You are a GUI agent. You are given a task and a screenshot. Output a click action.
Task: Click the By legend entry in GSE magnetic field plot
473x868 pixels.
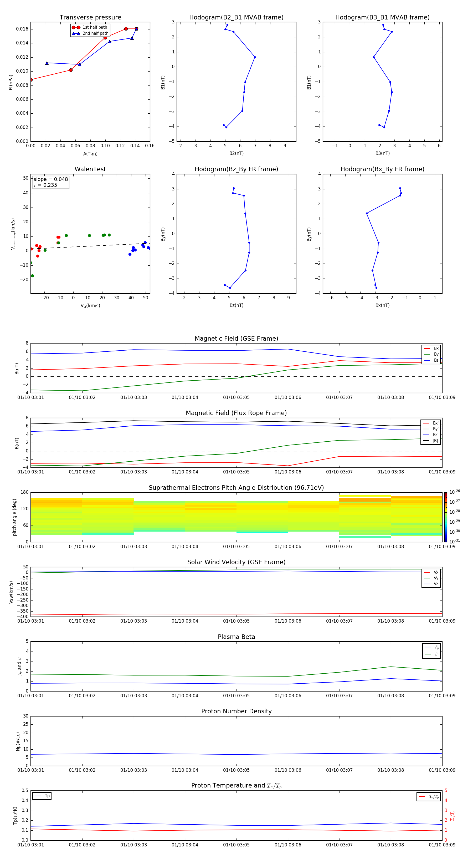[431, 354]
